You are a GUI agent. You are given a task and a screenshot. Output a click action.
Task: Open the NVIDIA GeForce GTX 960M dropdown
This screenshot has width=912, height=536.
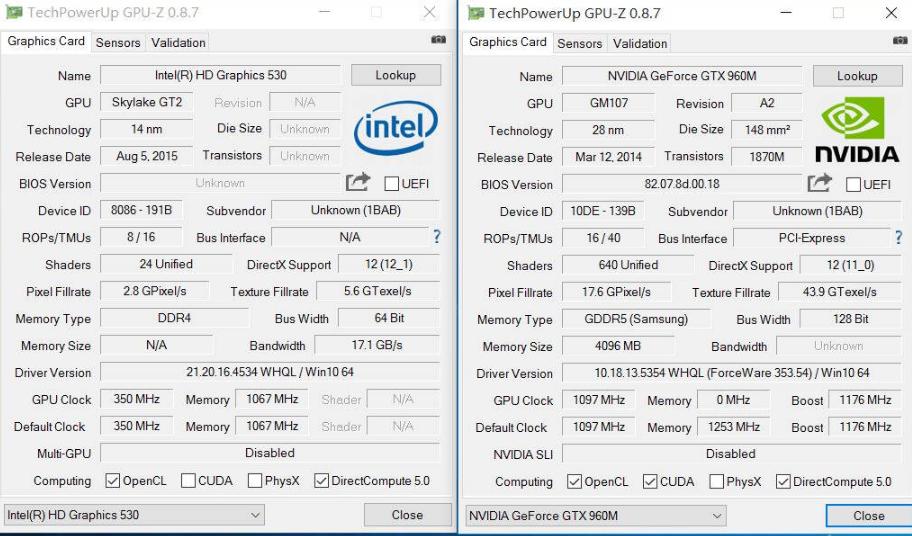tap(596, 516)
